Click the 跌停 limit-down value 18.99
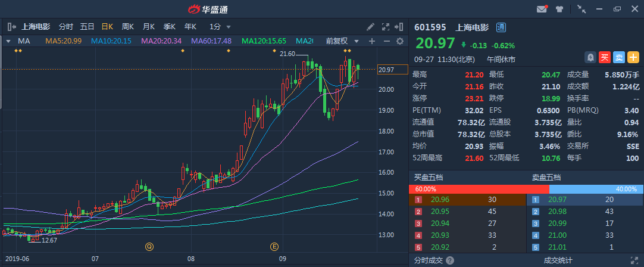644x267 pixels. point(551,99)
